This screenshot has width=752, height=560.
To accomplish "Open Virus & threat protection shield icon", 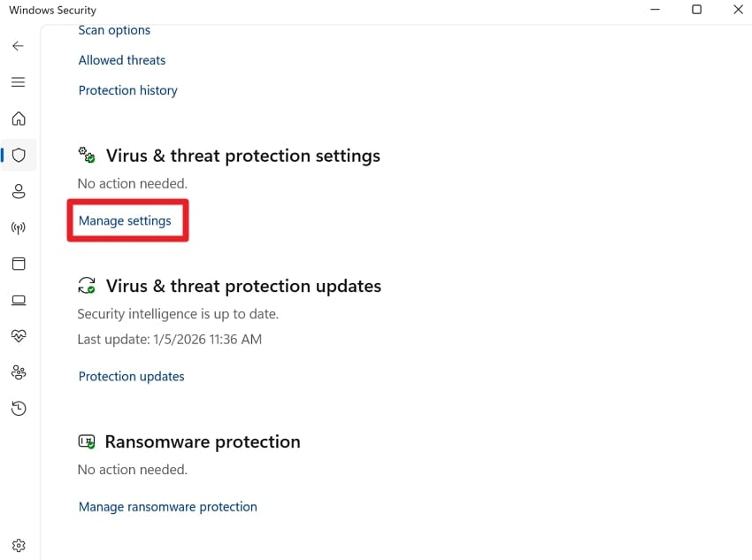I will (18, 155).
